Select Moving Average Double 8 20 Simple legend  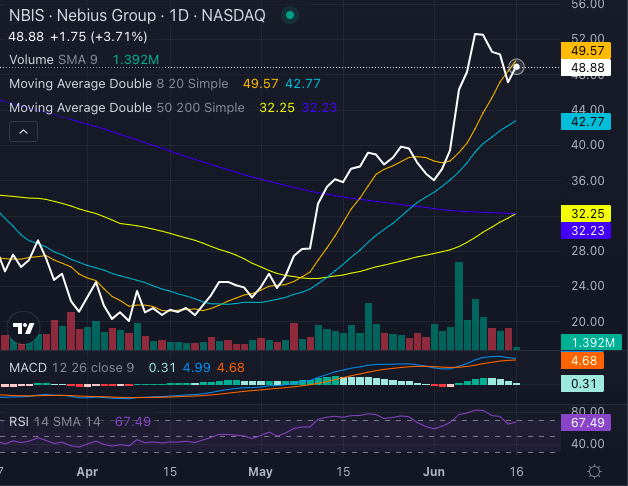pos(119,84)
